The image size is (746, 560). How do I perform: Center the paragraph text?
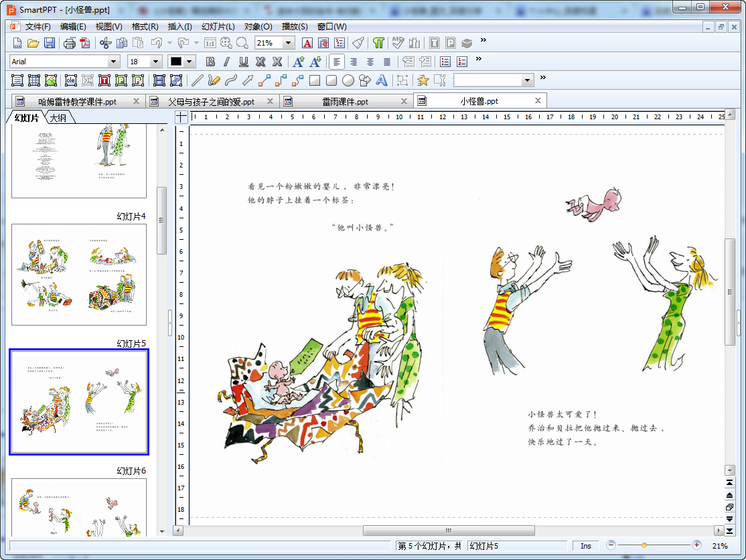click(370, 62)
